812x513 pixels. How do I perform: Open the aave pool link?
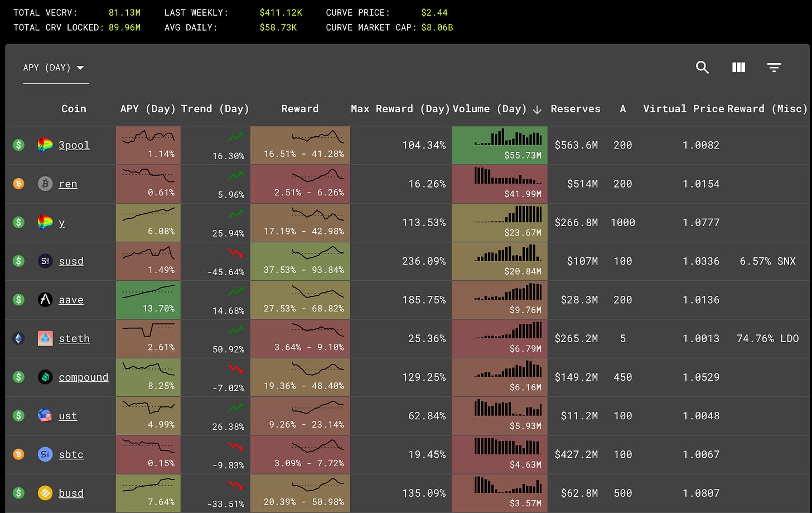[x=71, y=300]
